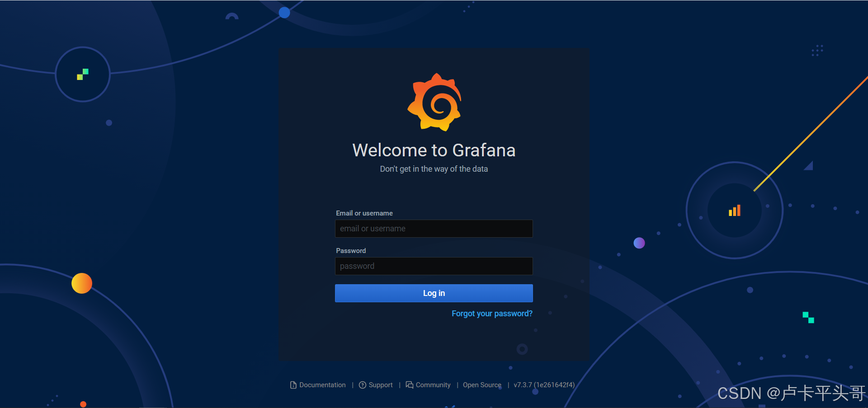Click the Support question mark icon

(363, 385)
